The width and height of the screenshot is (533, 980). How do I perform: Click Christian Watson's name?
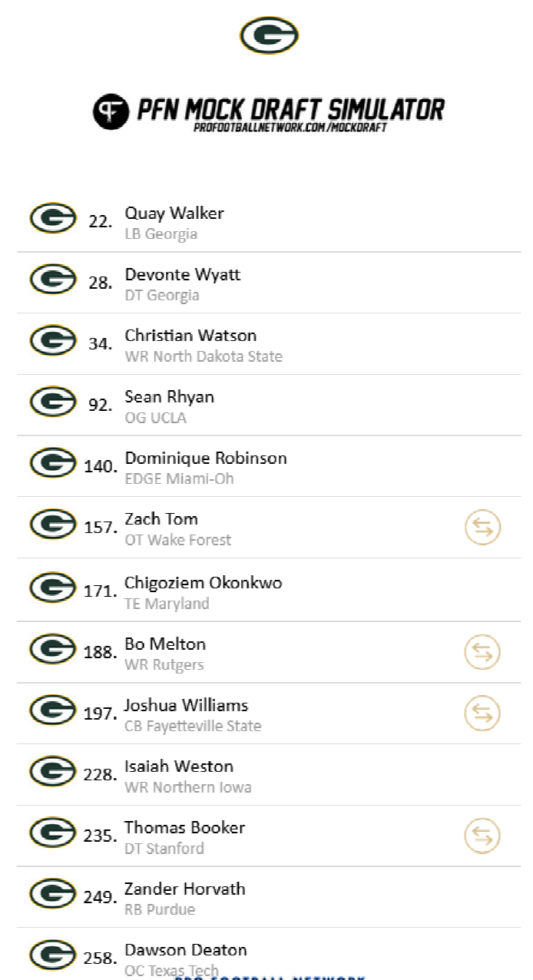pyautogui.click(x=190, y=336)
